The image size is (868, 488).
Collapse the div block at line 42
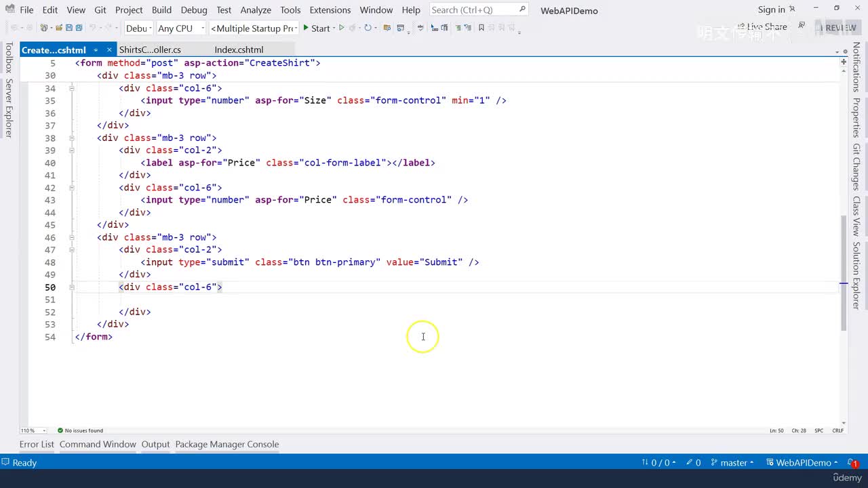coord(71,188)
